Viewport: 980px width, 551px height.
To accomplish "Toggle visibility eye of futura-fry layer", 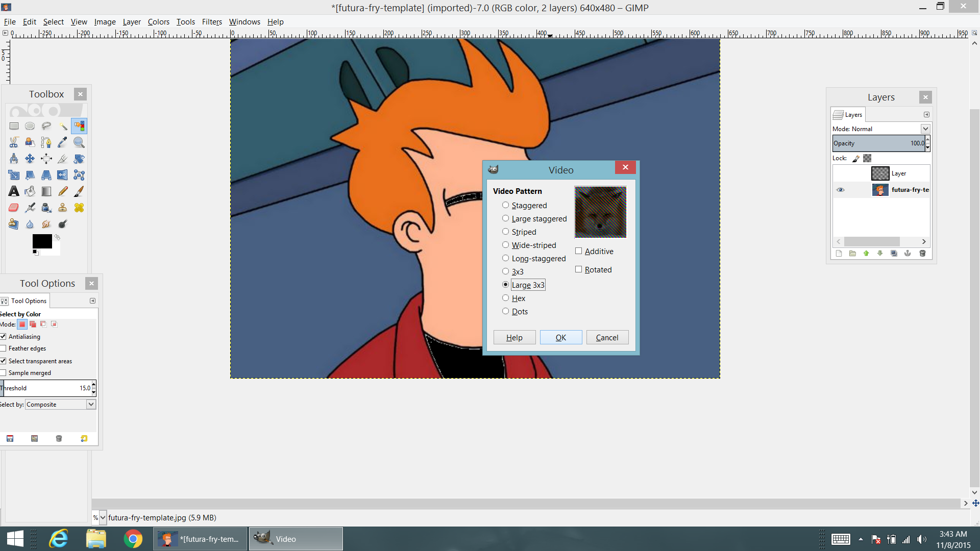I will point(840,190).
